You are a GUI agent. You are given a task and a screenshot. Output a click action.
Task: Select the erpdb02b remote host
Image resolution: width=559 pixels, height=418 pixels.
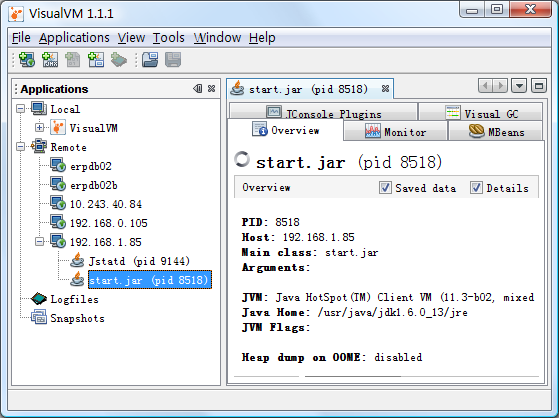pyautogui.click(x=94, y=185)
